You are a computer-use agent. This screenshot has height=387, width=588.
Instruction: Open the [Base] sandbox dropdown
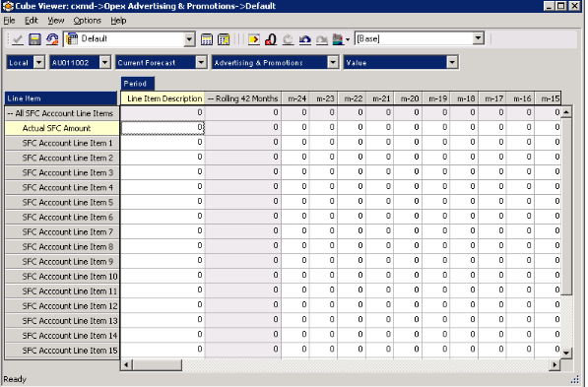point(478,38)
